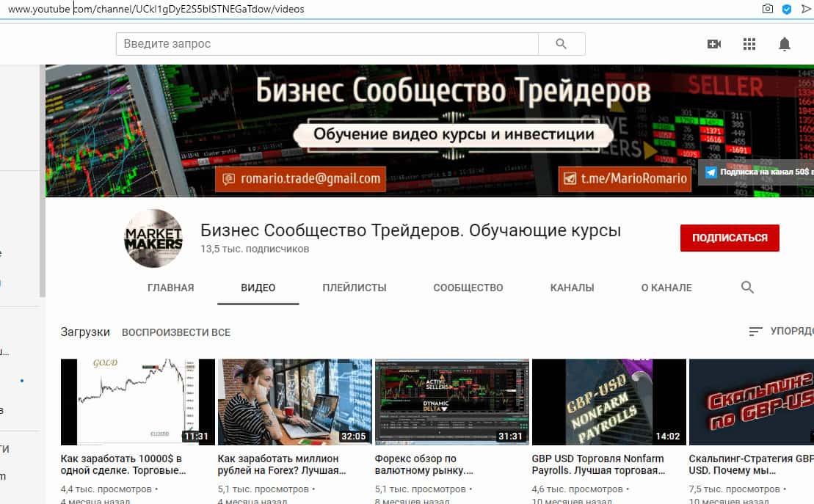Viewport: 814px width, 504px height.
Task: Select the ВИДЕО tab
Action: [258, 288]
